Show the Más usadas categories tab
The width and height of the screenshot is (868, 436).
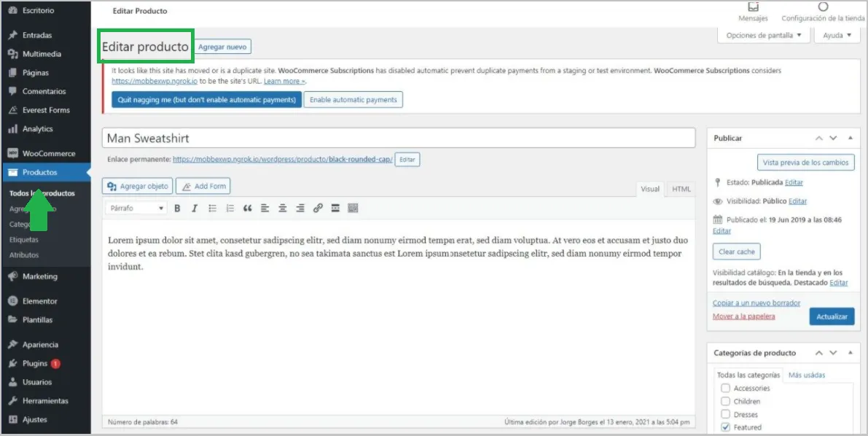(x=807, y=375)
